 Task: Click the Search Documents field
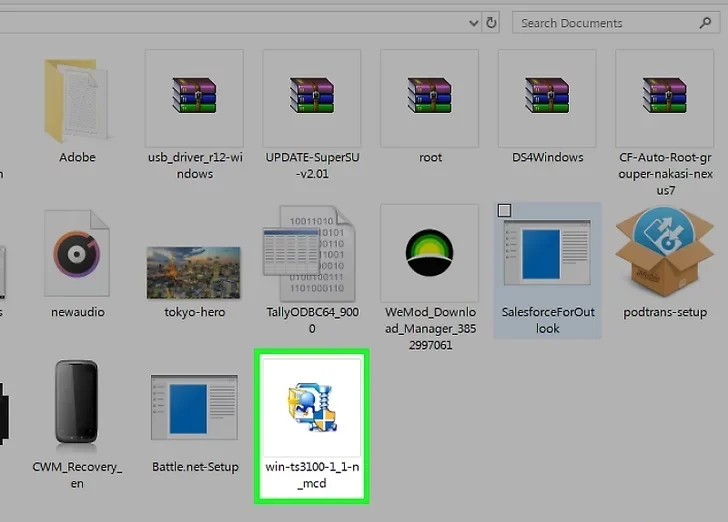610,23
